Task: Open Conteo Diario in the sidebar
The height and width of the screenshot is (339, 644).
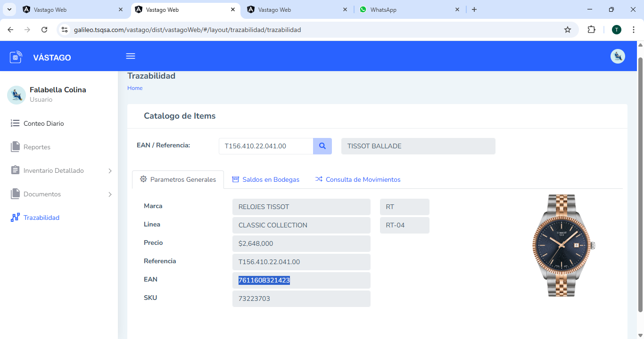Action: tap(43, 123)
